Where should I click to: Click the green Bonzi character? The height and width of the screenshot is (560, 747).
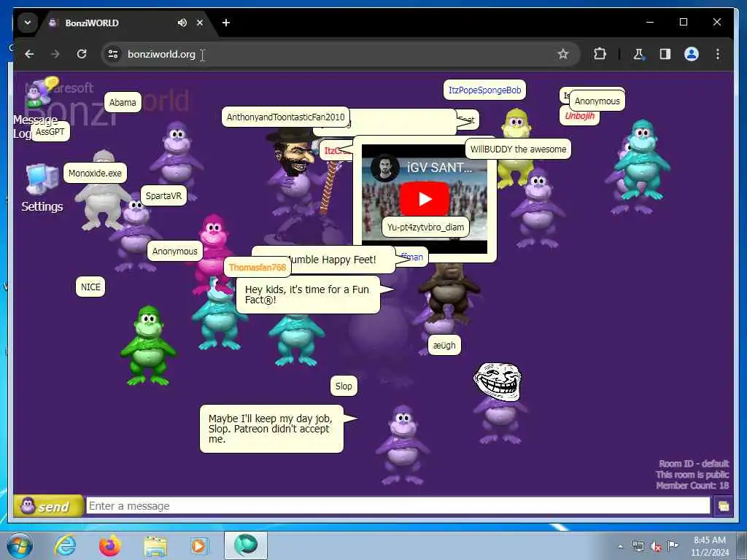click(x=147, y=345)
